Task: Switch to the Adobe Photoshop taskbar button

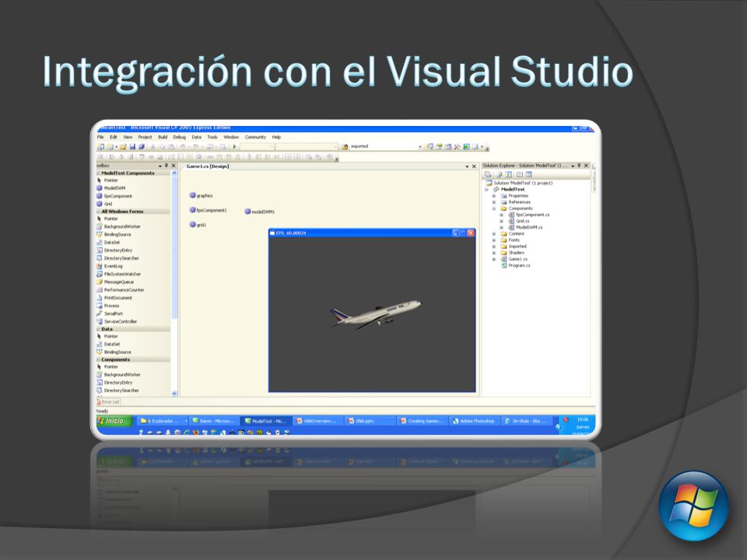Action: 474,421
